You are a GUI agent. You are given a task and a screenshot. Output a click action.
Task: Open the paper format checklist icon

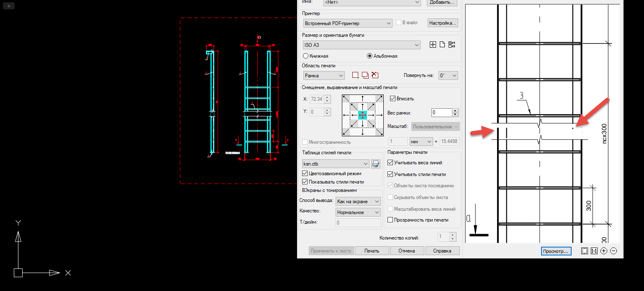pos(451,45)
